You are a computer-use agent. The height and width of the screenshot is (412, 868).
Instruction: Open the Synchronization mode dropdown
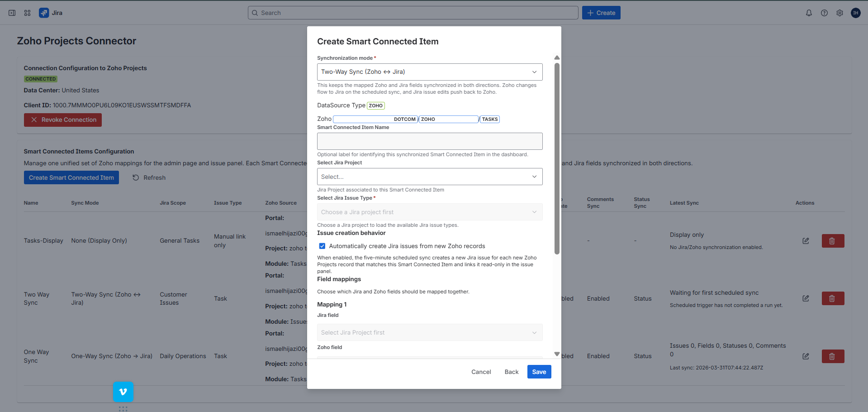pyautogui.click(x=429, y=72)
